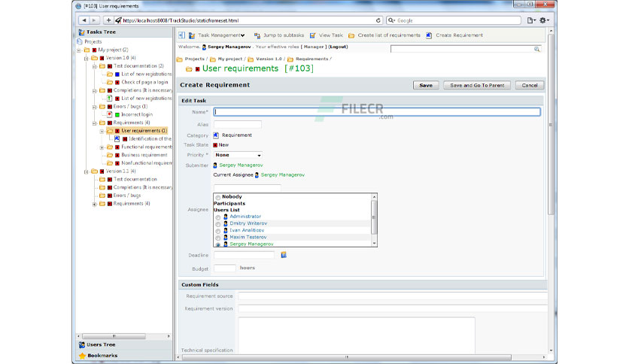Screen dimensions: 629x364
Task: Select Ivan Analitikov radio button
Action: click(218, 231)
